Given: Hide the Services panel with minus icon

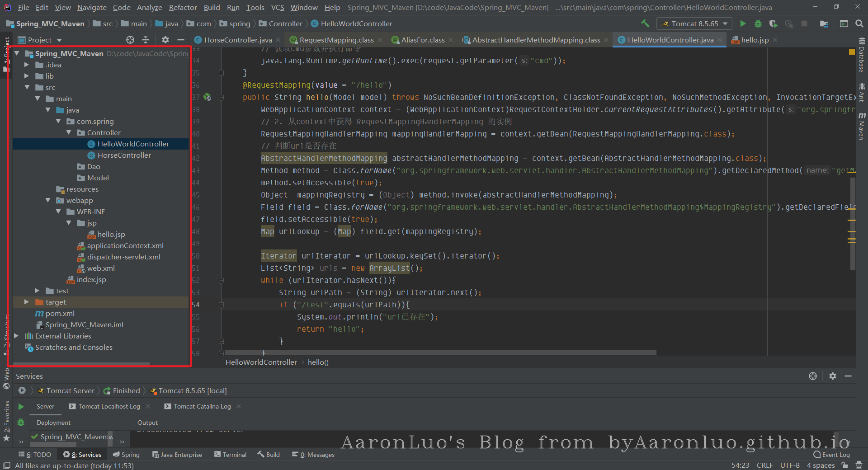Looking at the screenshot, I should (x=848, y=376).
